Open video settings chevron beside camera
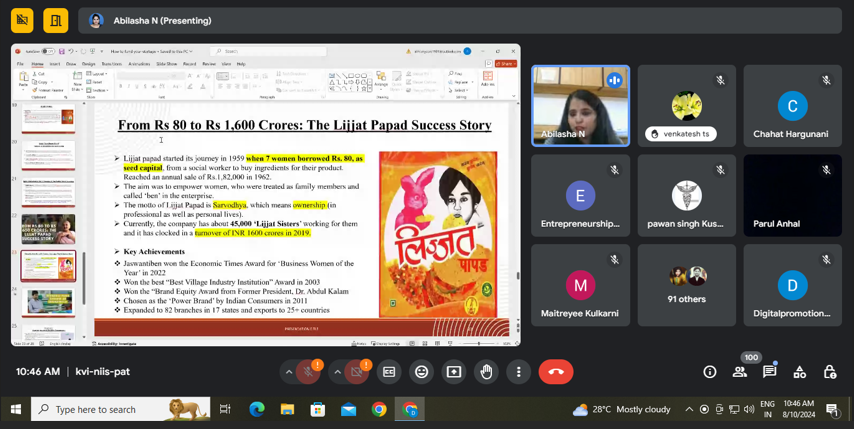The height and width of the screenshot is (429, 854). point(337,372)
